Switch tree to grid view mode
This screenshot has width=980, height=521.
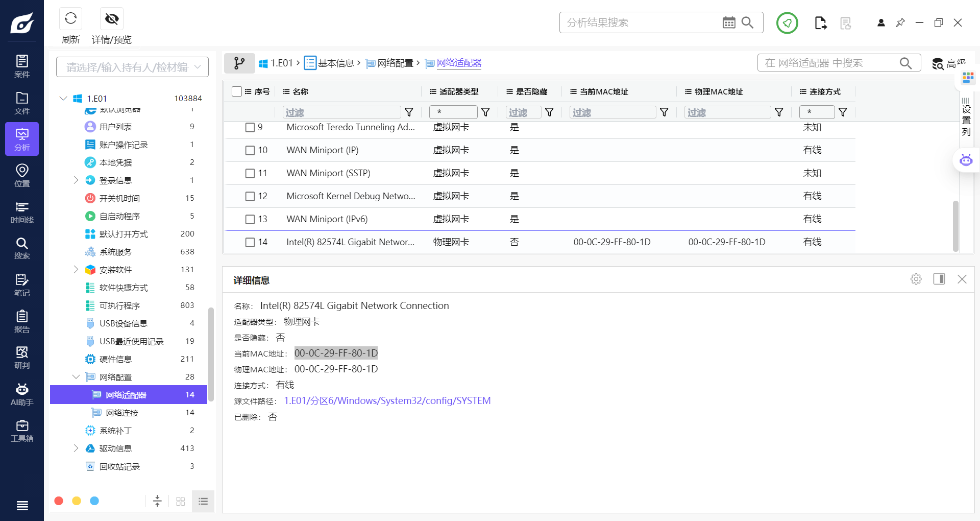coord(180,501)
